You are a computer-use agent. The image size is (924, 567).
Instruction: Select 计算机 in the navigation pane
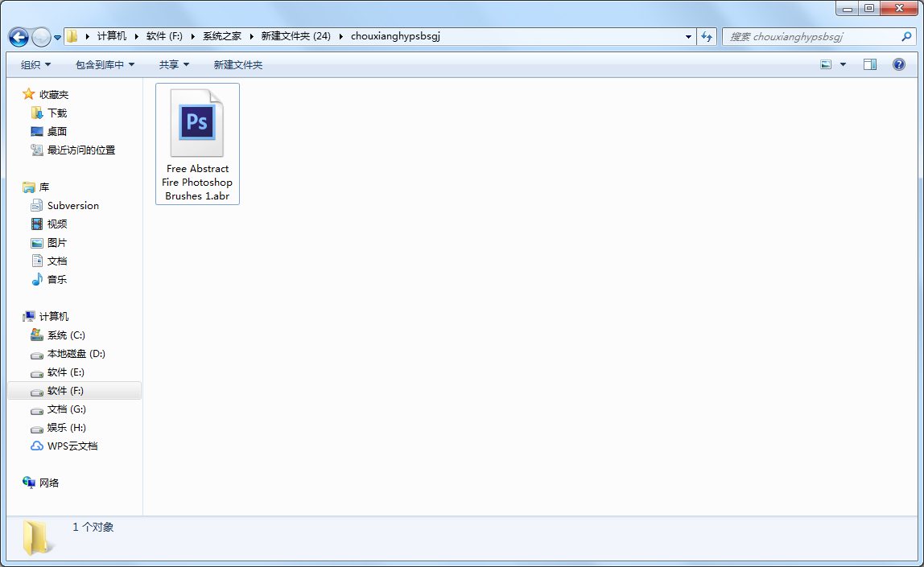54,317
